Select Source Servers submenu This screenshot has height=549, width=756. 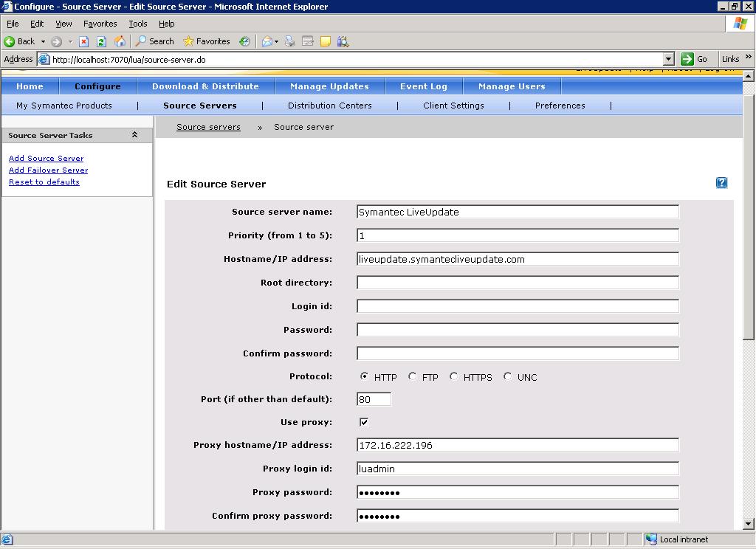click(200, 106)
